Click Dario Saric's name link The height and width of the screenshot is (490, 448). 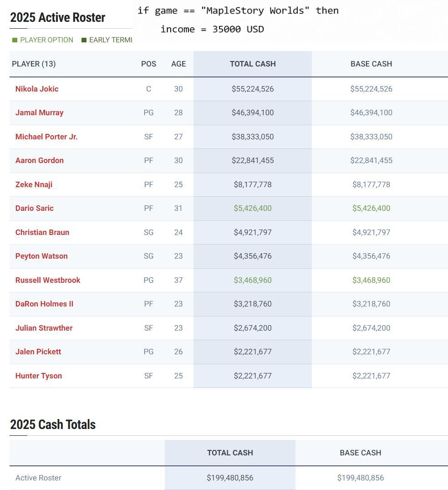tap(35, 208)
